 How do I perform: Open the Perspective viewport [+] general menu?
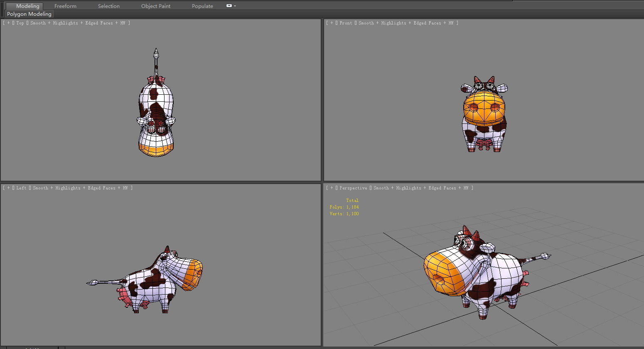tap(332, 188)
